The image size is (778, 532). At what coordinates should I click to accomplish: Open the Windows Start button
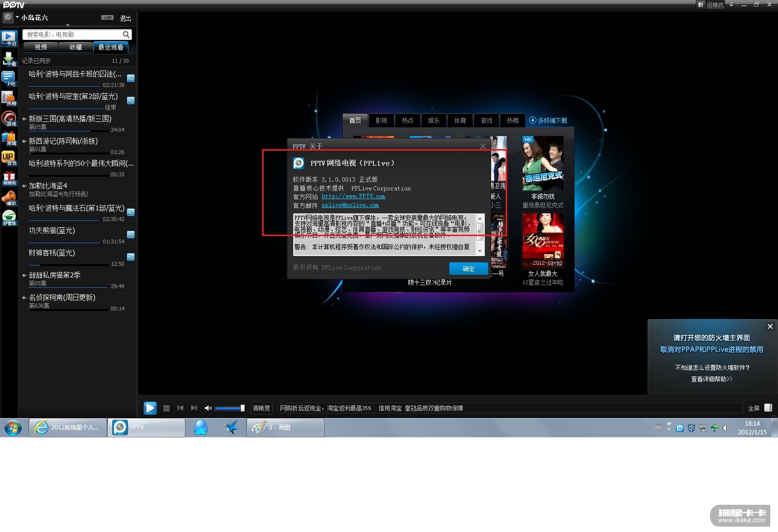click(x=13, y=428)
